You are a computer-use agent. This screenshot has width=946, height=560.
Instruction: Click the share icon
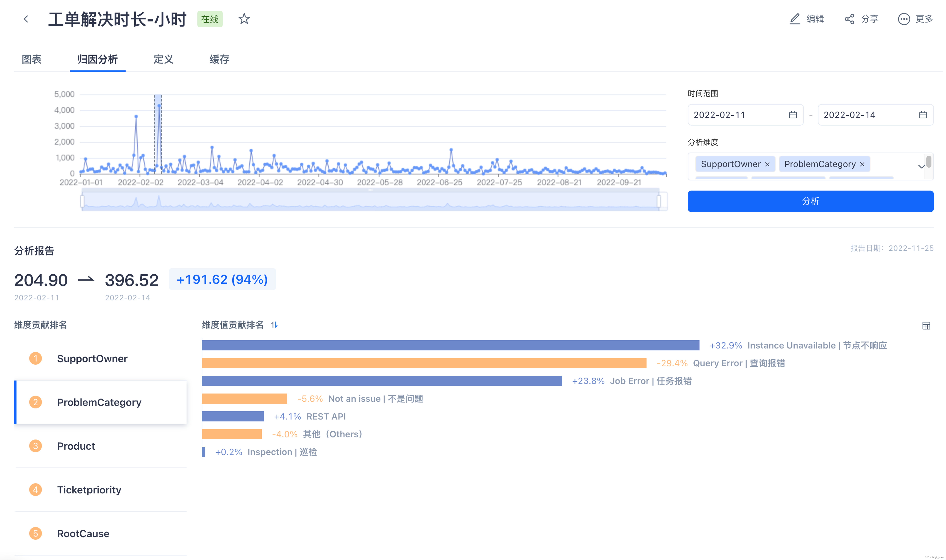[849, 19]
